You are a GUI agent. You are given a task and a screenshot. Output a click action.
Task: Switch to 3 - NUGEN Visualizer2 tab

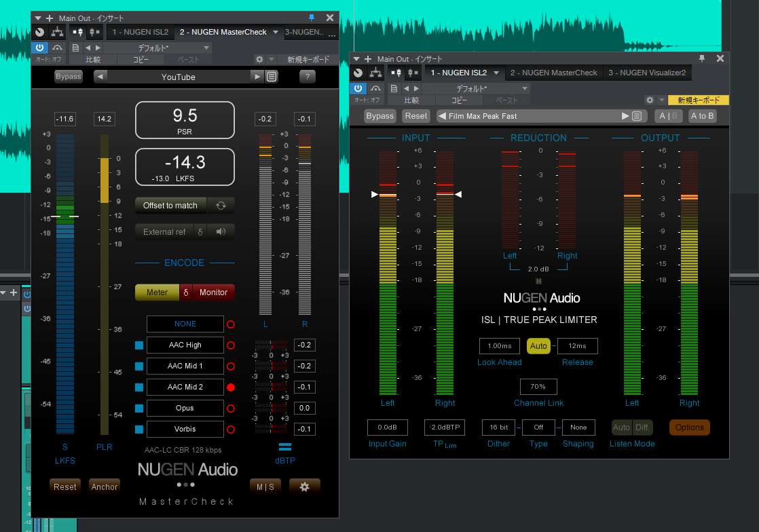coord(647,73)
